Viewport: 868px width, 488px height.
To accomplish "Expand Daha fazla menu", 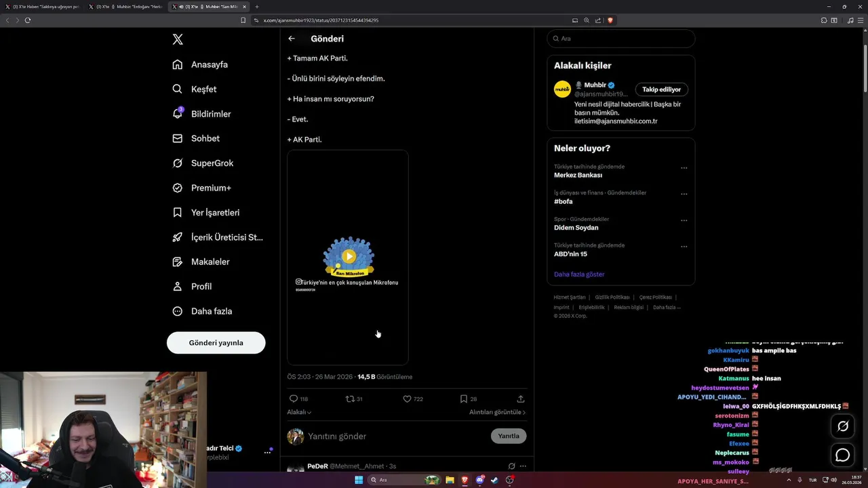I will 202,311.
